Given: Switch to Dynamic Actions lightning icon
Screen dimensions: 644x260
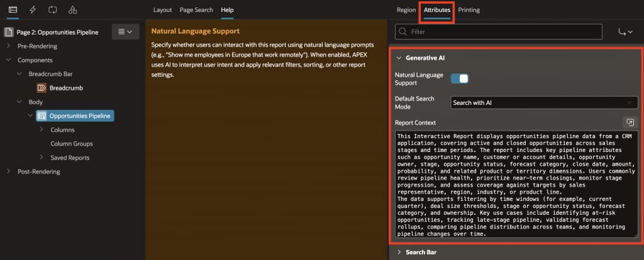Looking at the screenshot, I should 33,10.
